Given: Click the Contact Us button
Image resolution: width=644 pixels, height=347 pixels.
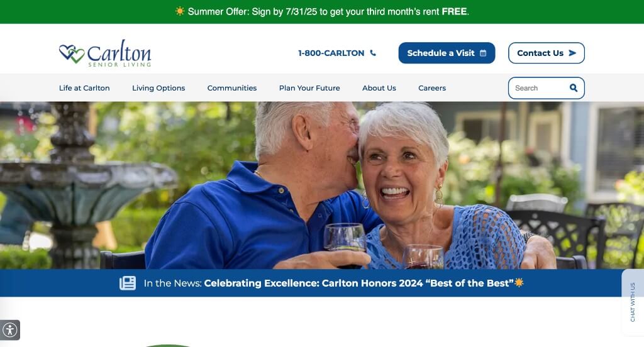Looking at the screenshot, I should (x=547, y=53).
